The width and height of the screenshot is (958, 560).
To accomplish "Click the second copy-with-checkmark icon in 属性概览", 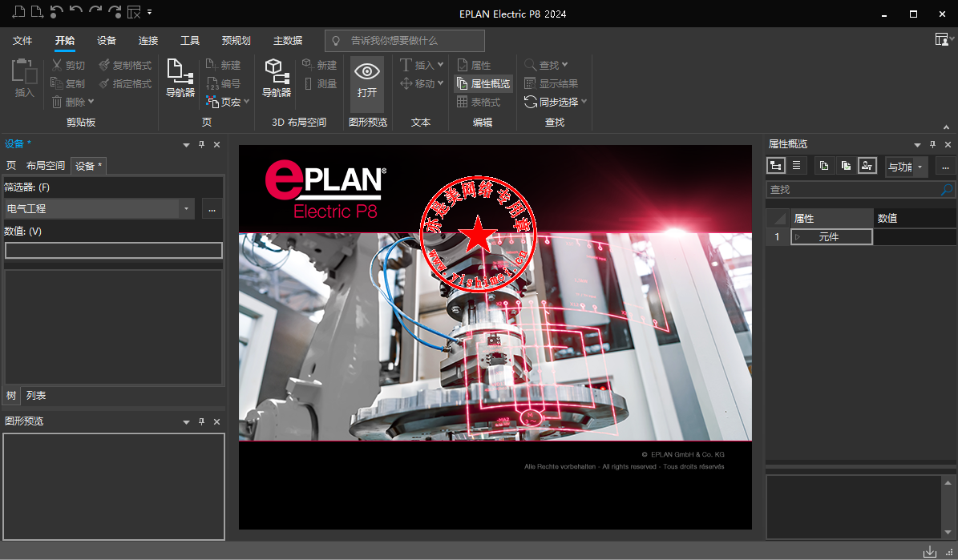I will [846, 166].
